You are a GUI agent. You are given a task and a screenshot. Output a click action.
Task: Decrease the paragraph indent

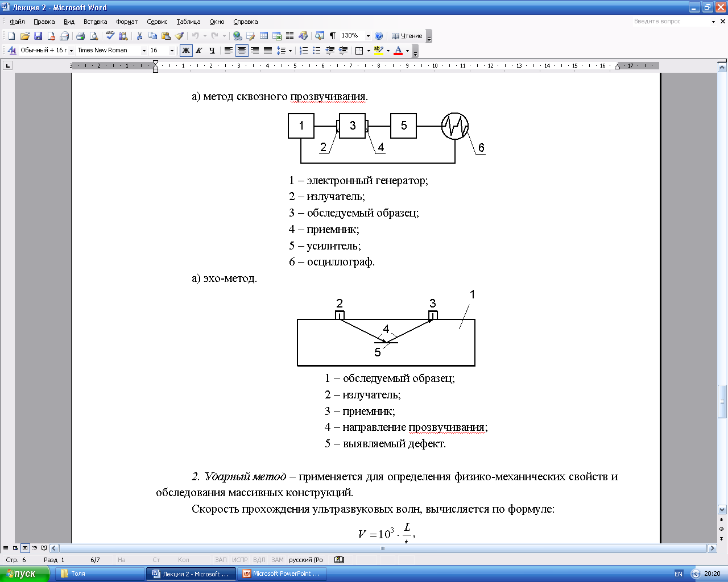[x=330, y=51]
